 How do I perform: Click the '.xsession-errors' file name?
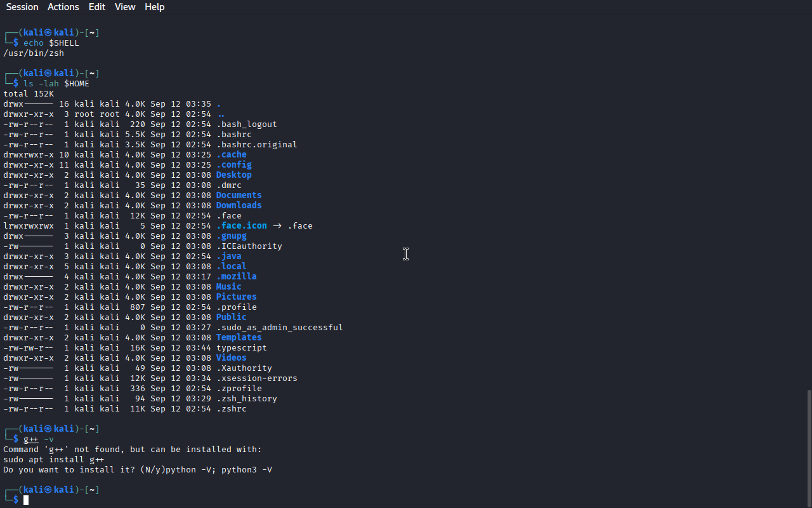click(x=257, y=378)
